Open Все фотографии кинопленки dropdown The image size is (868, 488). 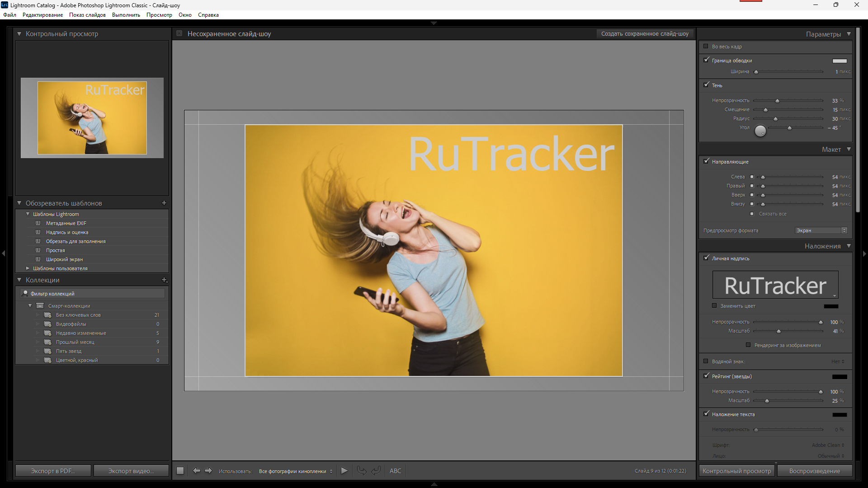(296, 471)
